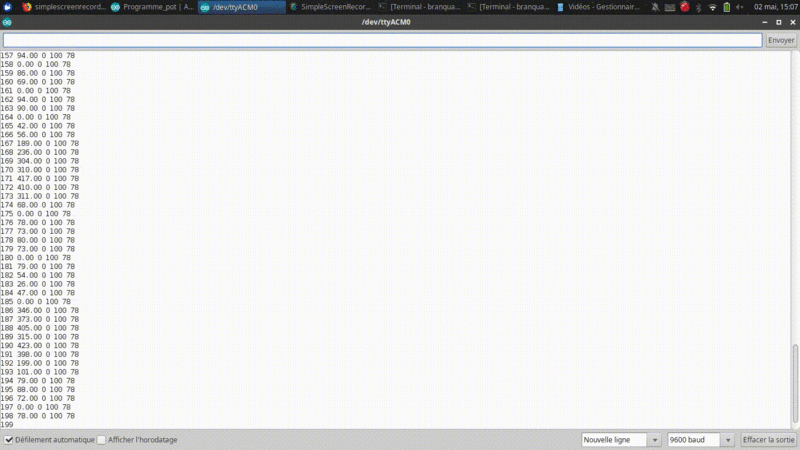Open the notifications bell in the system tray

pos(655,7)
